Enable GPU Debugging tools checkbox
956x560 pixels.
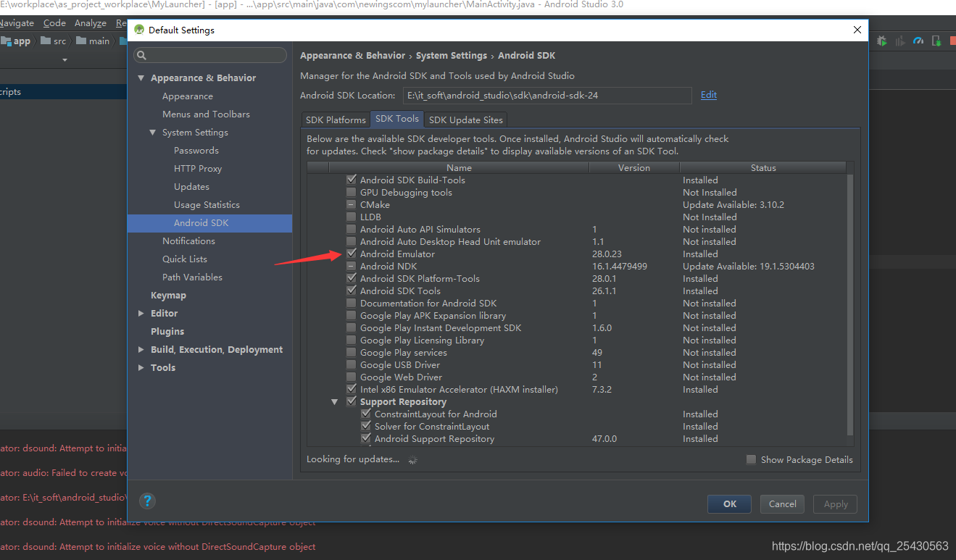point(352,192)
